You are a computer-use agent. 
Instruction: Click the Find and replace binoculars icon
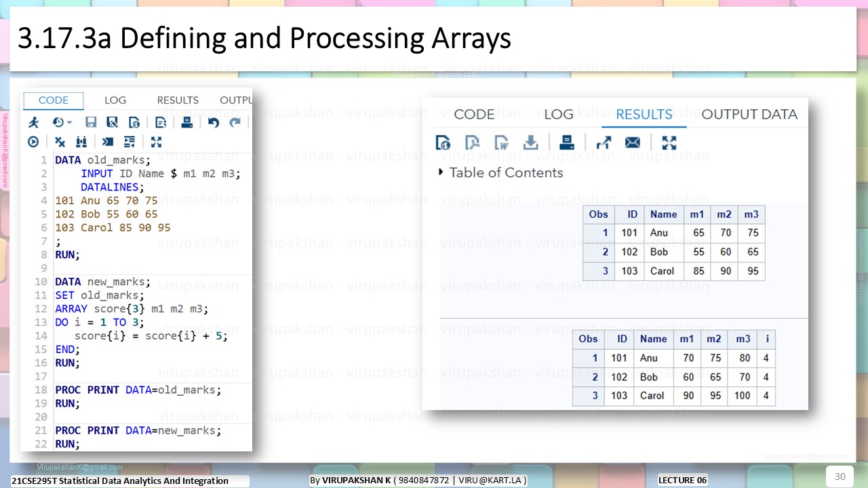(81, 142)
